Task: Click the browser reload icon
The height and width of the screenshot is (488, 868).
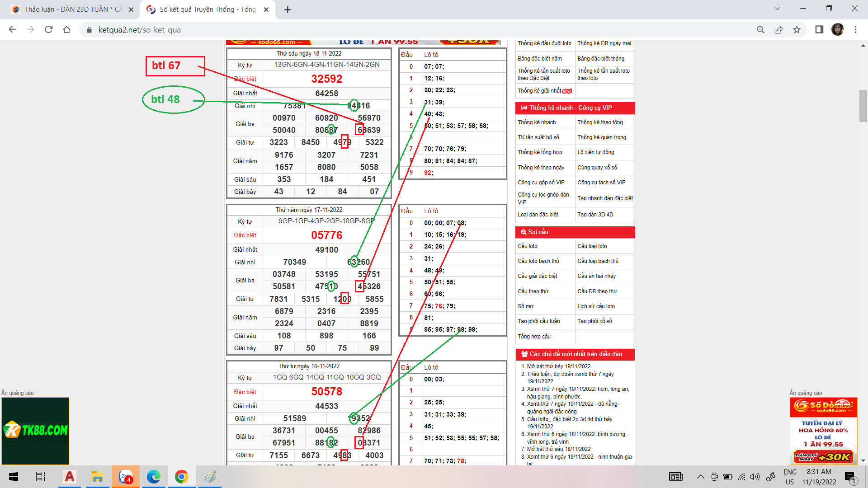Action: click(49, 29)
